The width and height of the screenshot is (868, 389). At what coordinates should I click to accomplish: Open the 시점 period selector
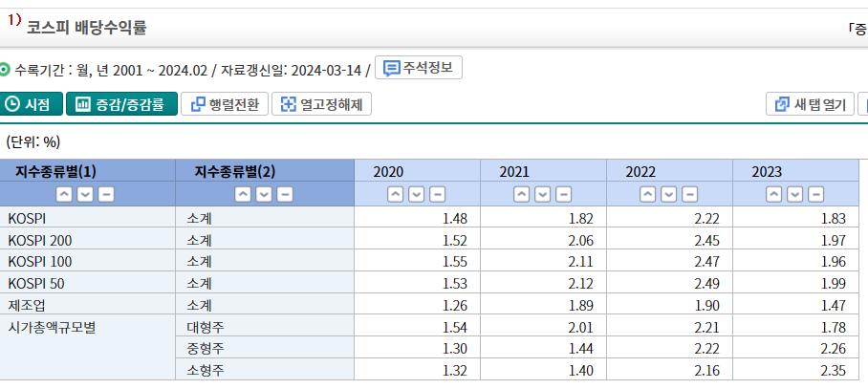31,103
